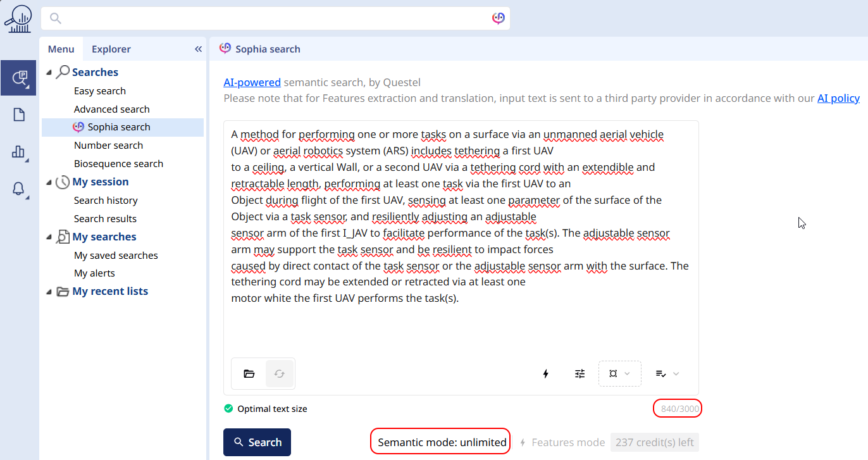868x460 pixels.
Task: Open Number search
Action: 109,146
